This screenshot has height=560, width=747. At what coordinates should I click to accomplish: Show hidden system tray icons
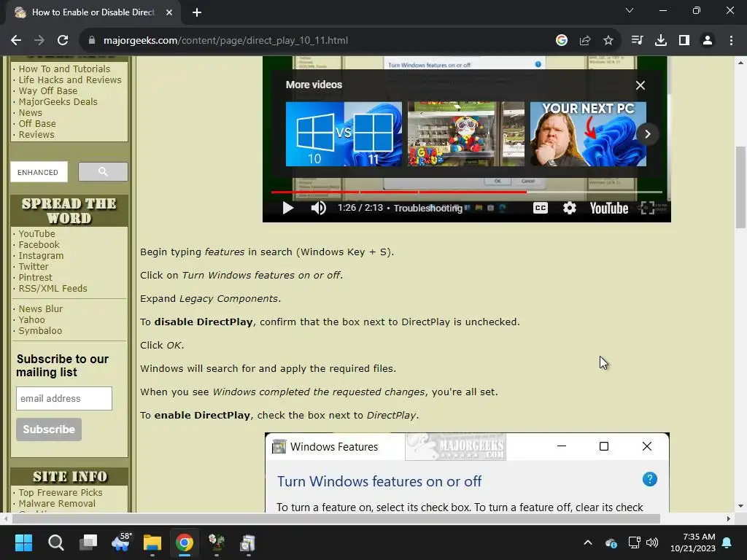588,542
